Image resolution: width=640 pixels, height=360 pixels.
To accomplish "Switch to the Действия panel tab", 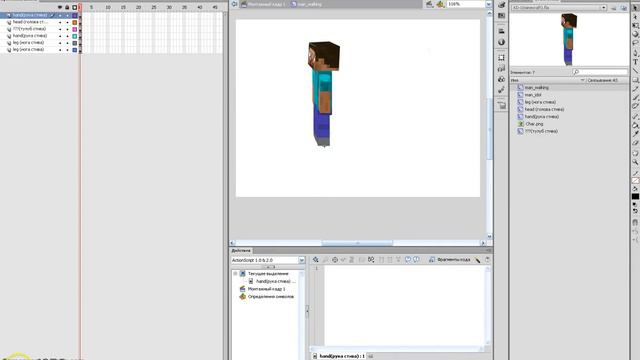I will point(241,251).
